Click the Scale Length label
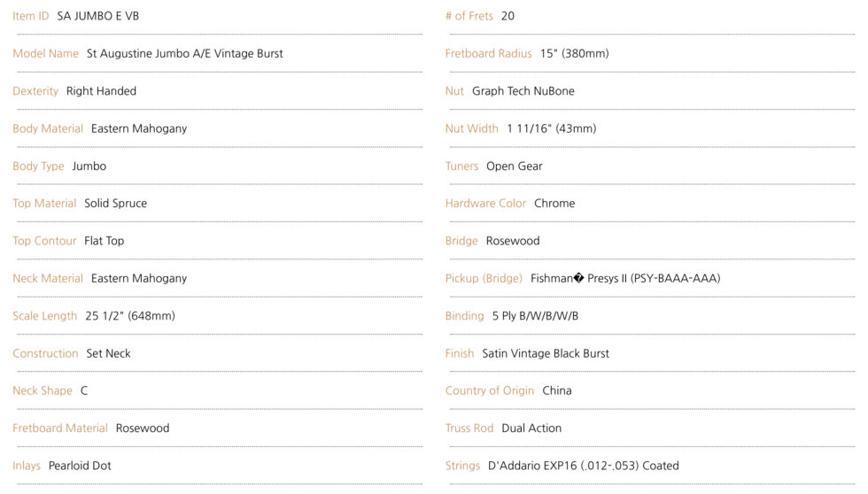Image resolution: width=868 pixels, height=494 pixels. tap(44, 316)
